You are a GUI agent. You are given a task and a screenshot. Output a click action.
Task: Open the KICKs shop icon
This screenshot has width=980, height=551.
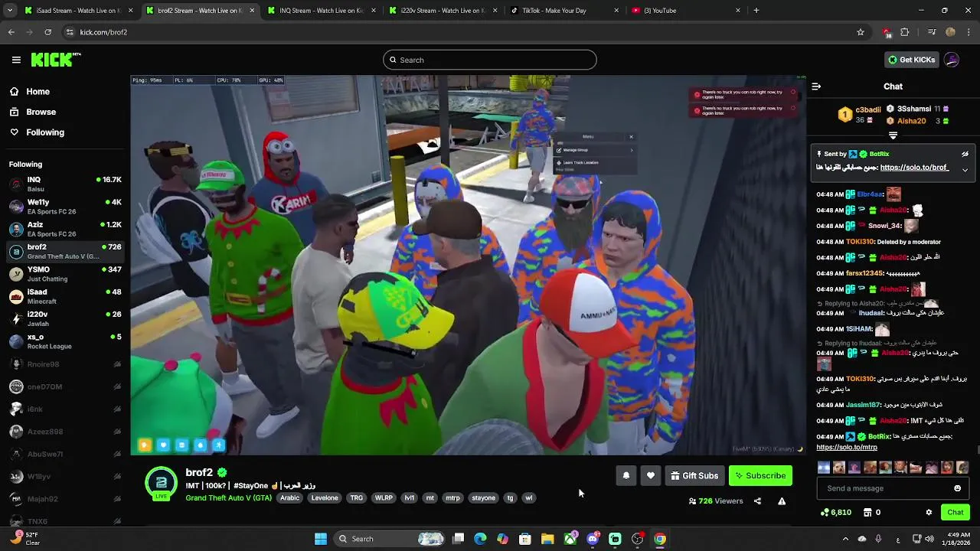point(868,513)
